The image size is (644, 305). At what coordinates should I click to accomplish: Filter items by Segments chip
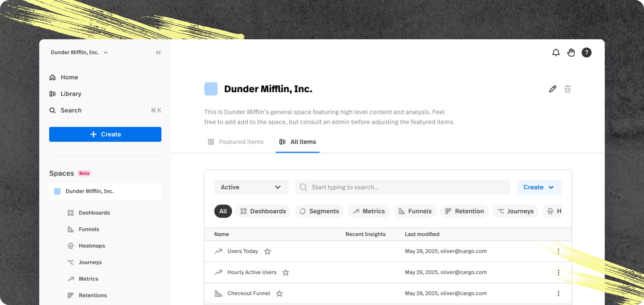pos(319,211)
